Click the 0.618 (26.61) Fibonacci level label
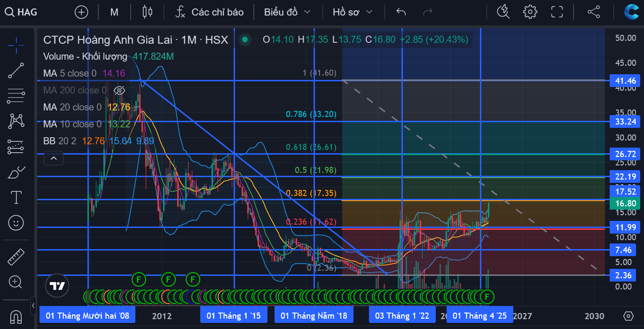Viewport: 644px width, 329px height. point(311,147)
